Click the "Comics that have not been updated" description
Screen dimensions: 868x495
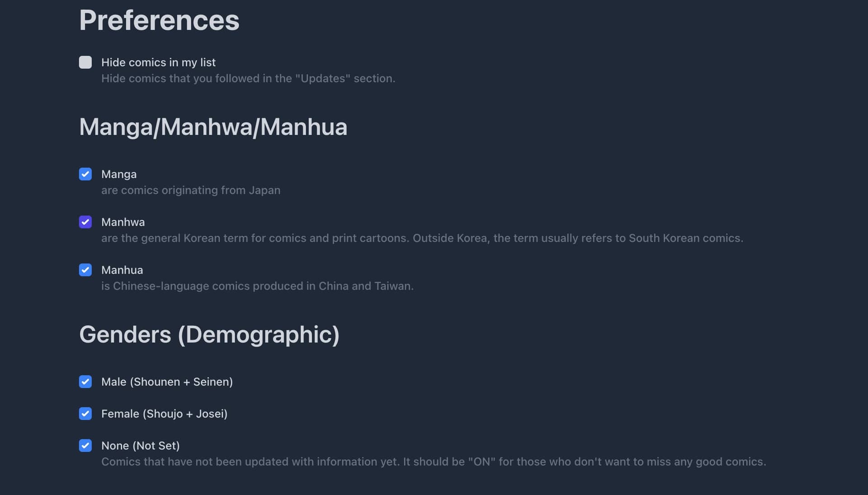pyautogui.click(x=433, y=462)
